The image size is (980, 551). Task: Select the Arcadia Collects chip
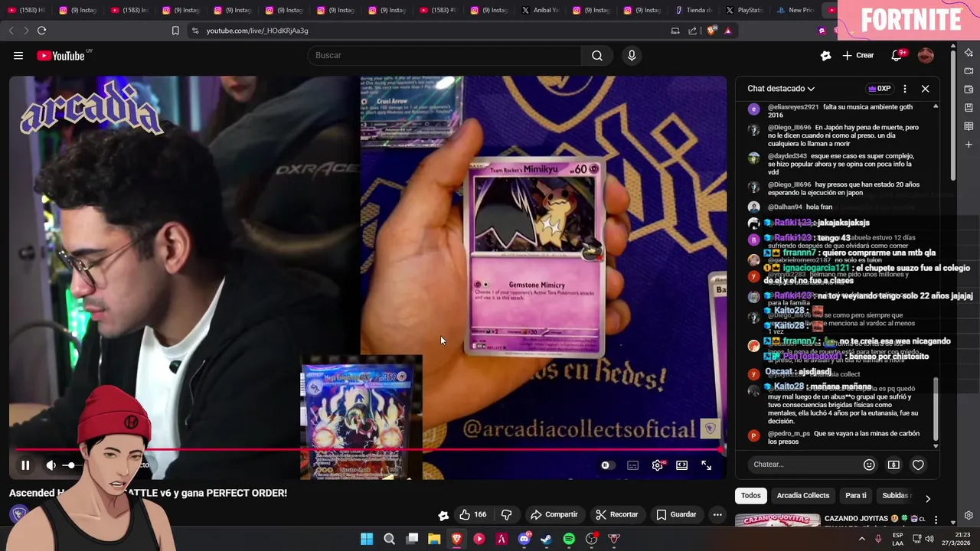pyautogui.click(x=803, y=495)
